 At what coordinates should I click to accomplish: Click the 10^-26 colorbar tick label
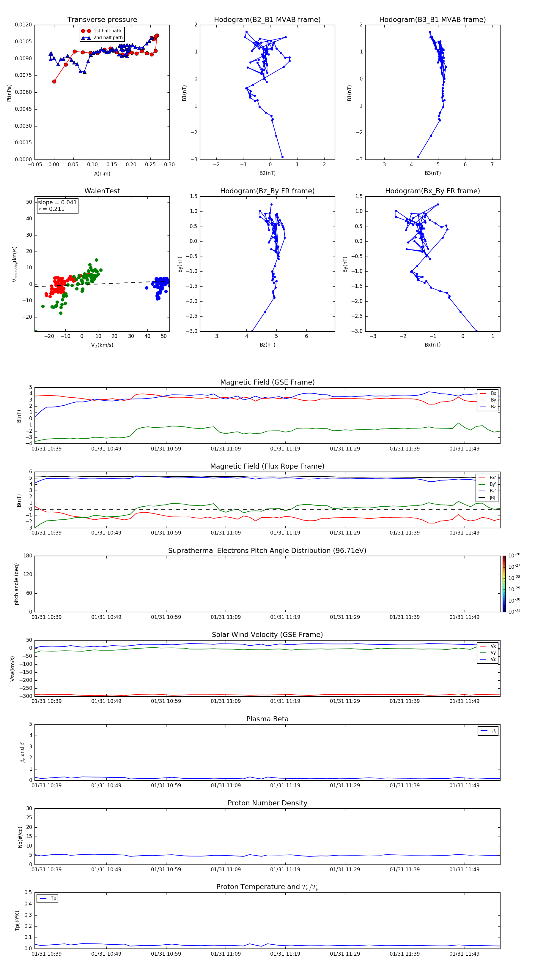[x=514, y=555]
